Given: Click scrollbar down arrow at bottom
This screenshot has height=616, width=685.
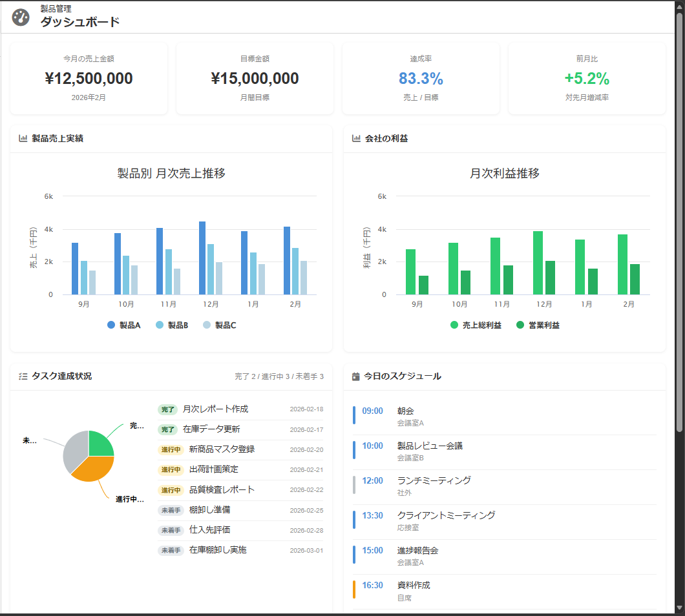Looking at the screenshot, I should click(679, 608).
